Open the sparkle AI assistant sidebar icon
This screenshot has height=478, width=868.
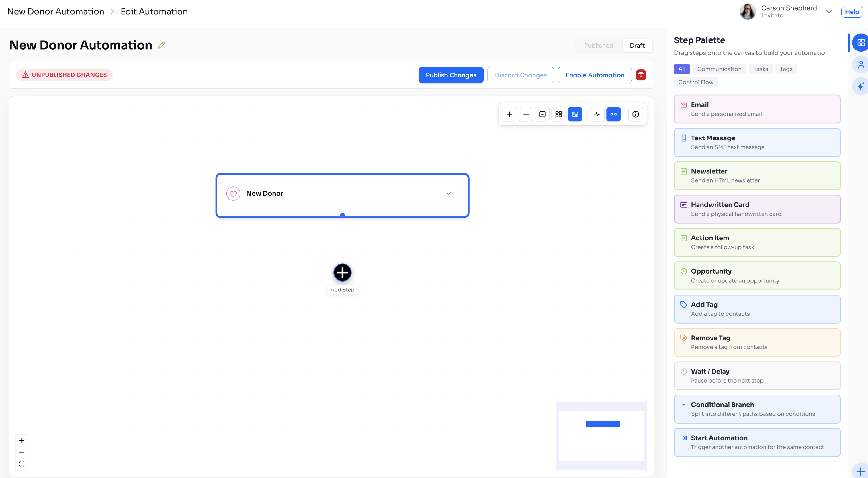(860, 86)
